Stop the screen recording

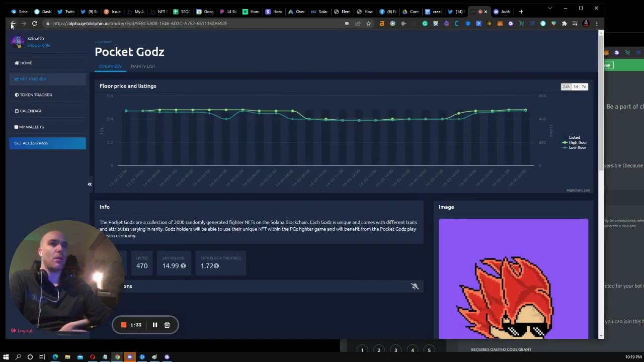click(124, 325)
